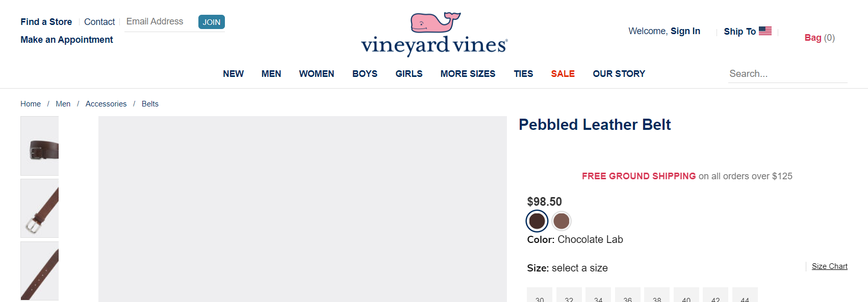Screen dimensions: 868x302
Task: Click the US flag Ship To icon
Action: pos(765,31)
